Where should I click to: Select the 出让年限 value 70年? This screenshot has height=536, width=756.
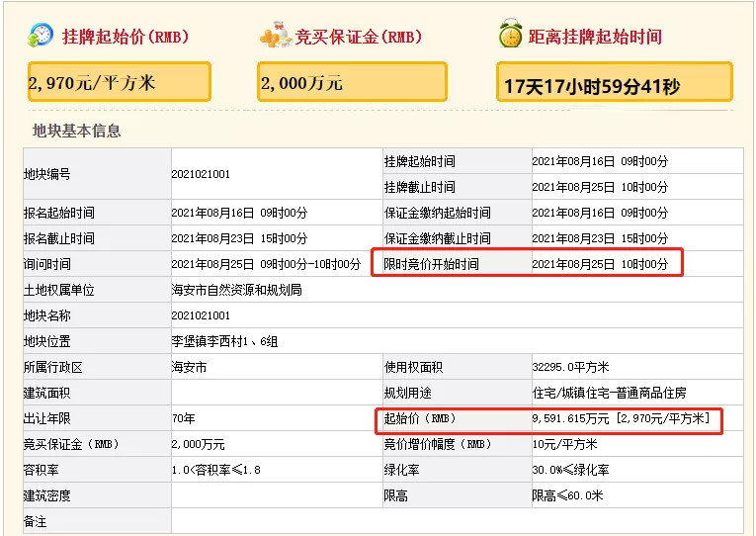click(184, 418)
